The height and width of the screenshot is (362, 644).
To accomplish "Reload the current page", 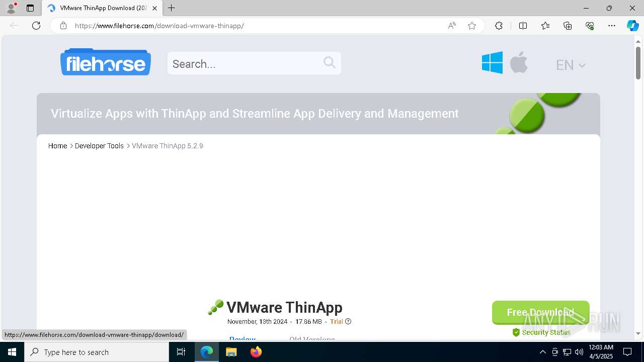I will [x=36, y=26].
